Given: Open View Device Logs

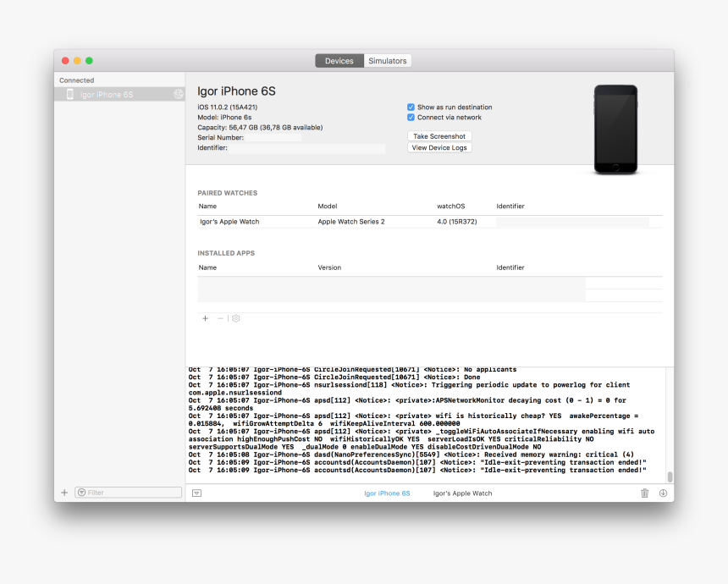Looking at the screenshot, I should coord(439,147).
